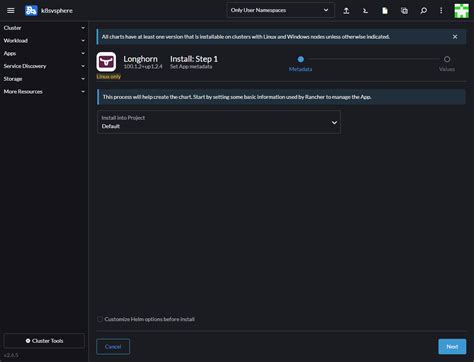Expand the More Resources sidebar section
The image size is (474, 362).
click(44, 92)
